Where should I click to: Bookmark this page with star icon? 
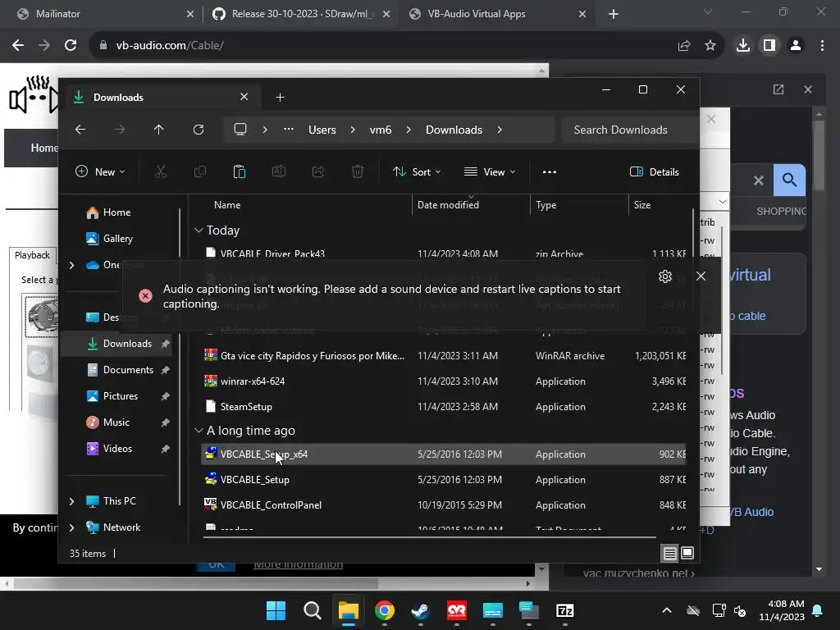[710, 46]
